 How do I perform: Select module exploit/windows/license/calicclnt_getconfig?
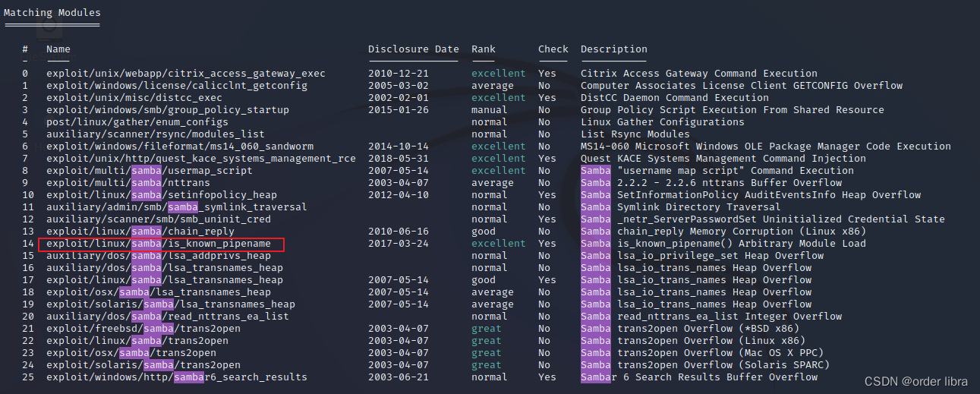click(177, 86)
